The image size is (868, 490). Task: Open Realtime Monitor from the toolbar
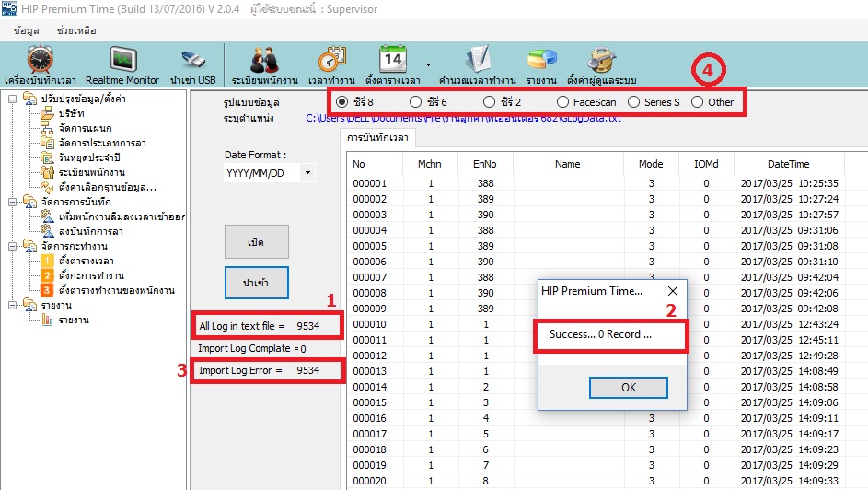(122, 59)
